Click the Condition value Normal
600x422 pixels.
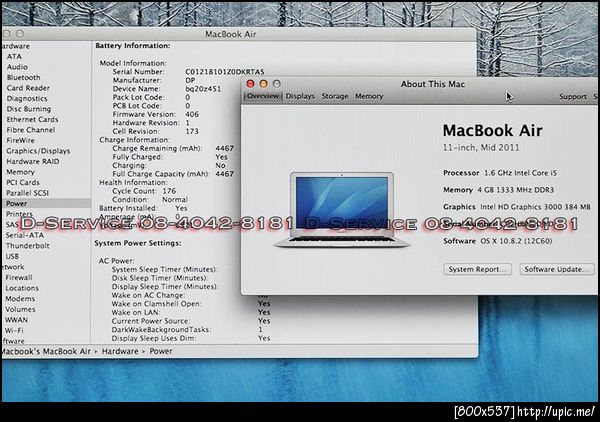(x=174, y=199)
